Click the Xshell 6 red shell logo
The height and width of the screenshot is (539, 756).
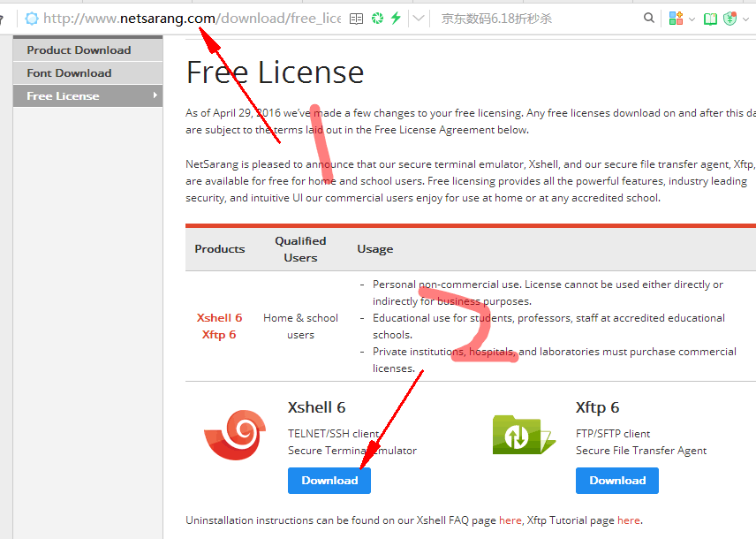click(235, 435)
